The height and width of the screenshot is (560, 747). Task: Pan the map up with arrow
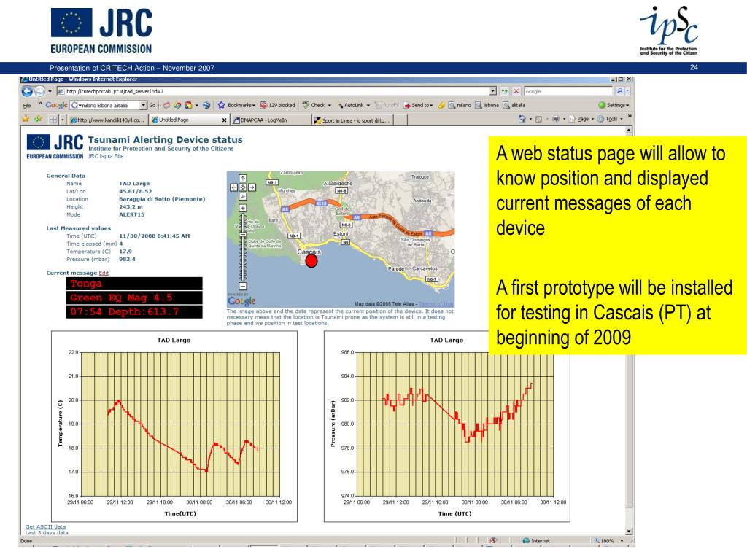(x=242, y=178)
